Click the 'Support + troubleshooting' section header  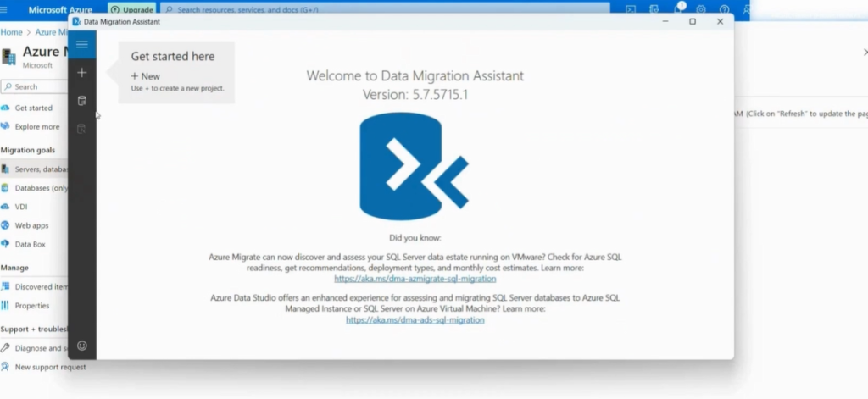[34, 330]
